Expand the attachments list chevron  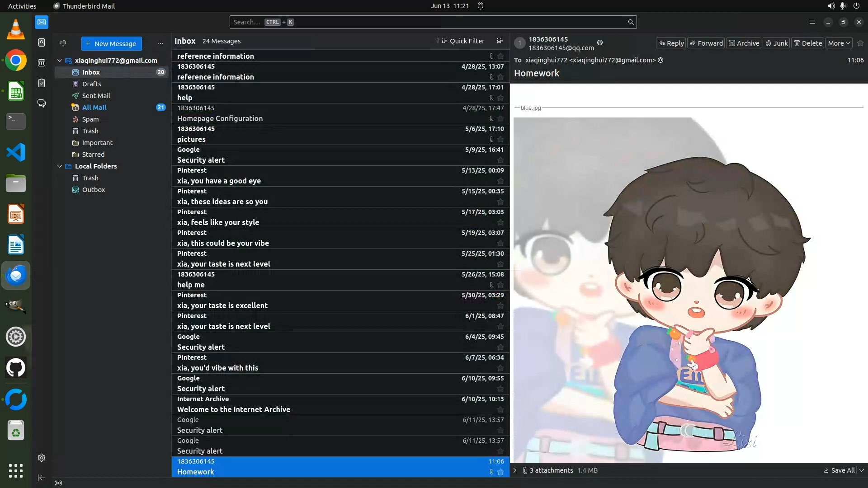click(x=514, y=470)
